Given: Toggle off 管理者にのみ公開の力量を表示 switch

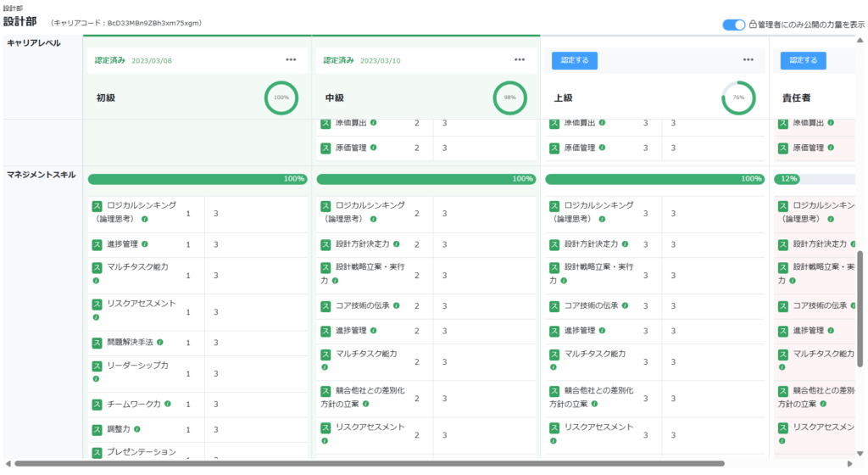Looking at the screenshot, I should [x=733, y=25].
